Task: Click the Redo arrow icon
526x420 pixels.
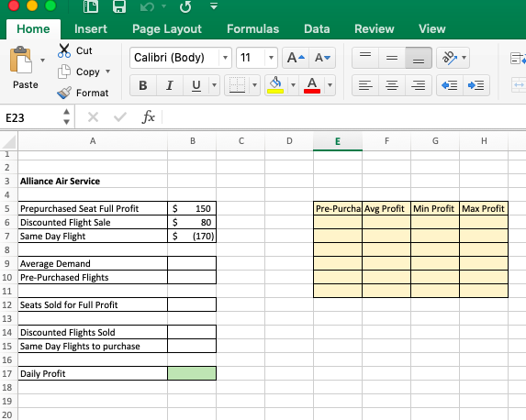Action: (x=185, y=6)
